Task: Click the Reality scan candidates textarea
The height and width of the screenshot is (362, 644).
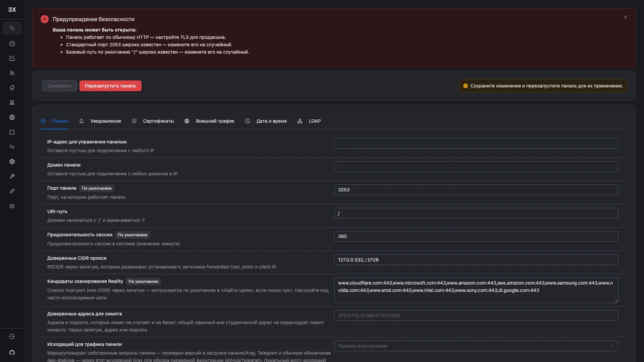Action: [x=476, y=290]
